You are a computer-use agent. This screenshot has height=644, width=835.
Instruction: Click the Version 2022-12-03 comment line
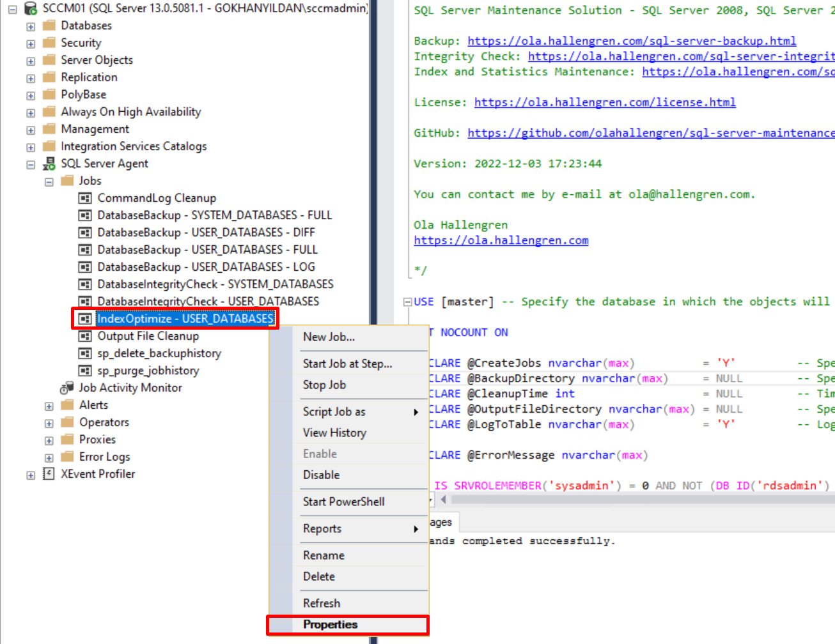click(x=508, y=164)
